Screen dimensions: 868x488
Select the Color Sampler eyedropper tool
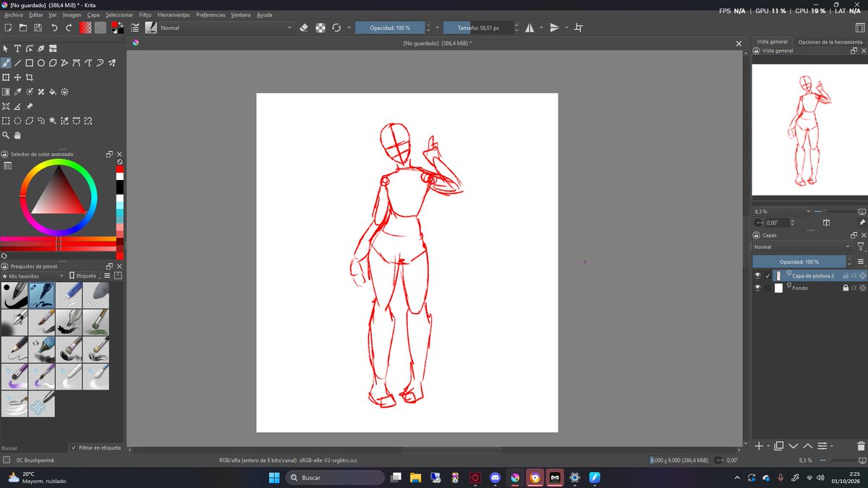(x=17, y=92)
